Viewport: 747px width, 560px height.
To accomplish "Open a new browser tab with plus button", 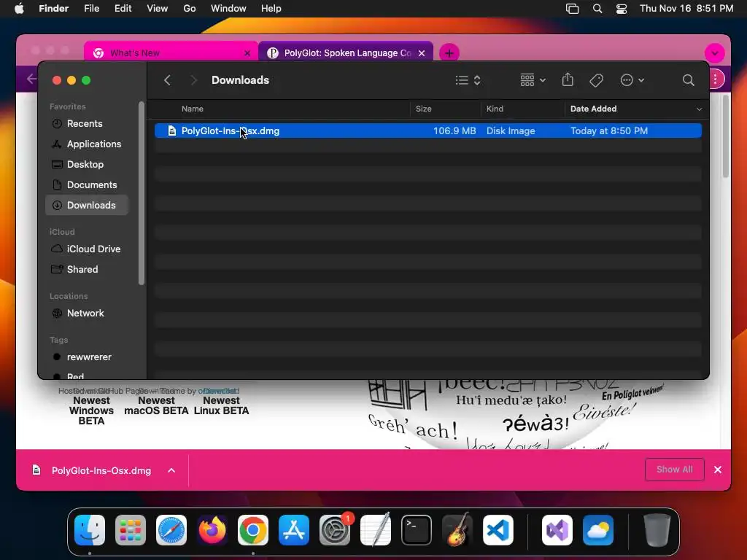I will (449, 52).
